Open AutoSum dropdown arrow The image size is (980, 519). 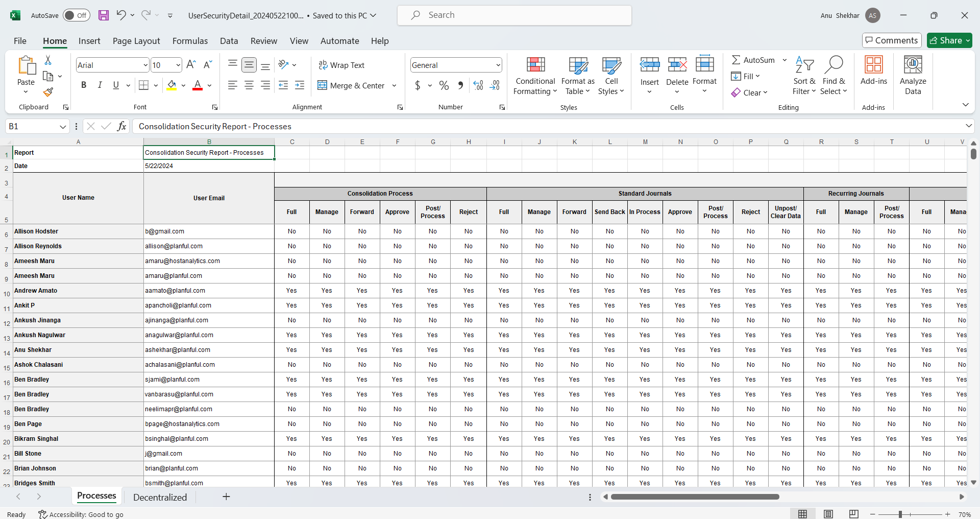click(785, 60)
